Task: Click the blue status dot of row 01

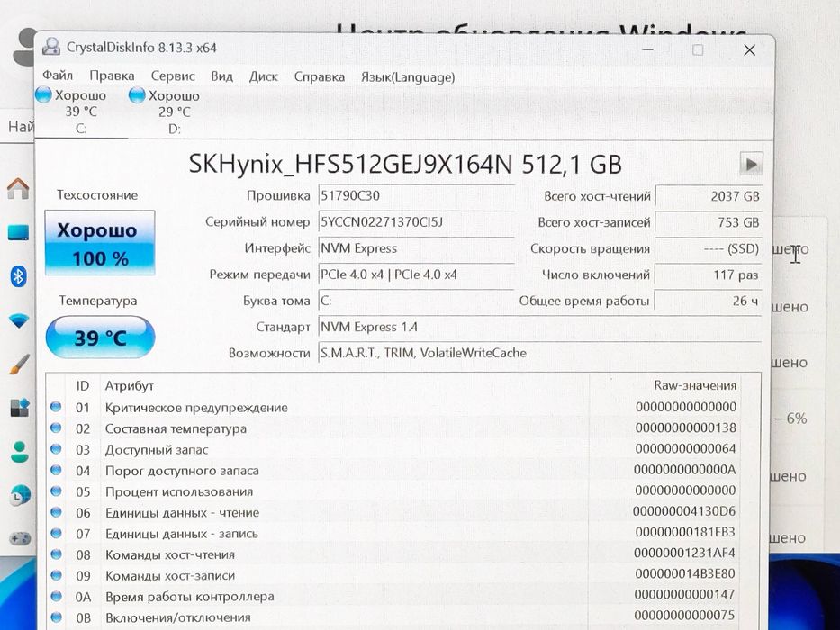Action: pos(56,407)
